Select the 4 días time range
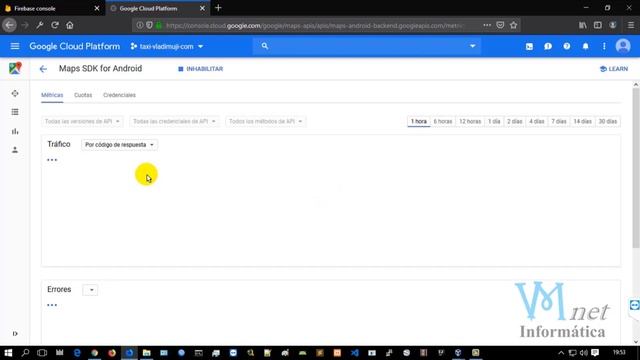The width and height of the screenshot is (640, 360). [537, 122]
